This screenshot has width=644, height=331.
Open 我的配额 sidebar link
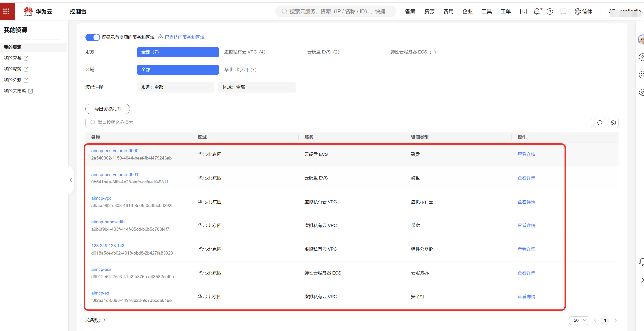(x=13, y=69)
